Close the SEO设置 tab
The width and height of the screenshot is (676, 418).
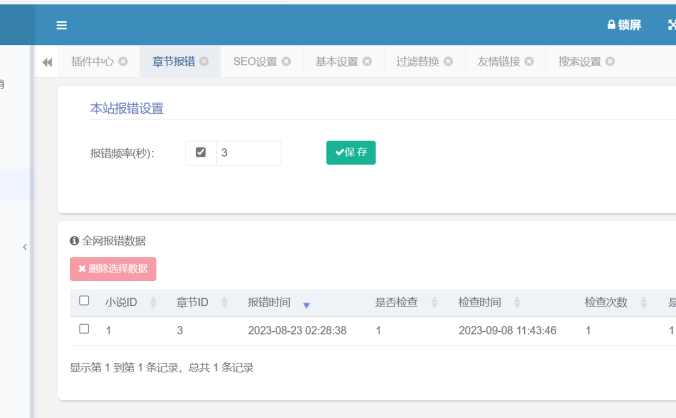click(x=286, y=62)
